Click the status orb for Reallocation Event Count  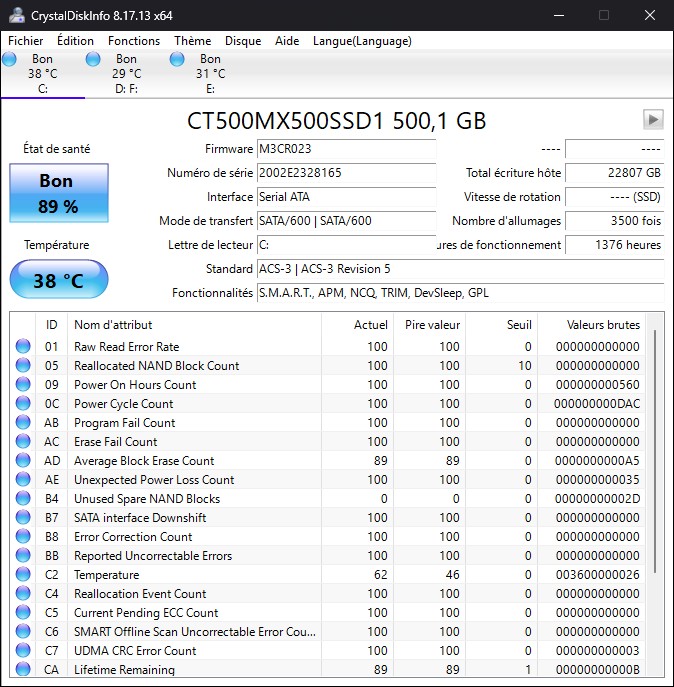click(x=23, y=593)
